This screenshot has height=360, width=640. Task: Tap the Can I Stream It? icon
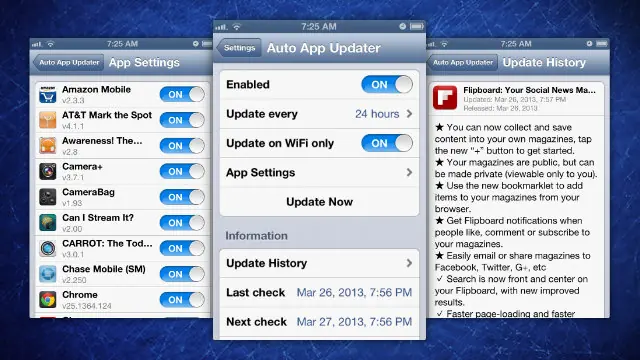[x=48, y=223]
